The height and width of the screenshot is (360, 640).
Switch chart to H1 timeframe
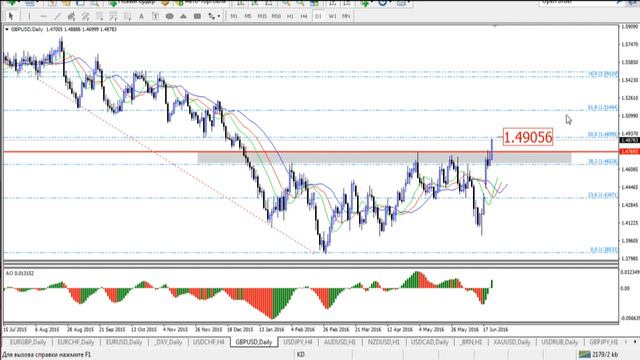(x=290, y=16)
